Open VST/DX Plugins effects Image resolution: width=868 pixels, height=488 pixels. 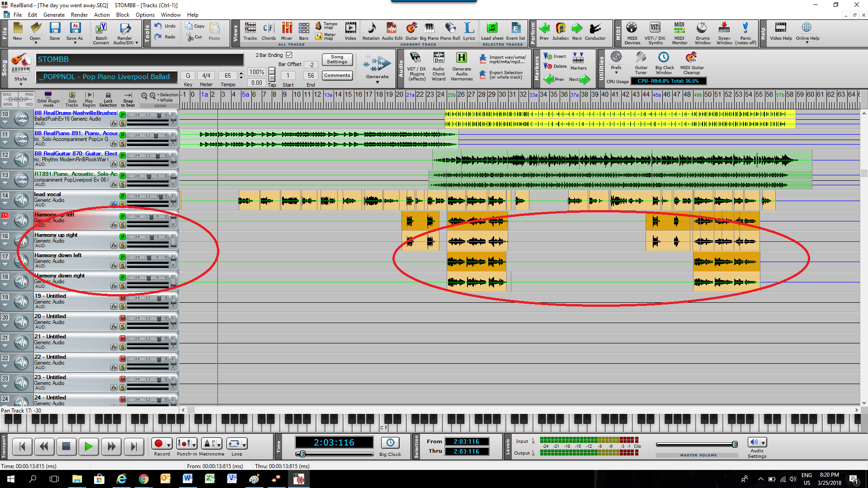417,66
